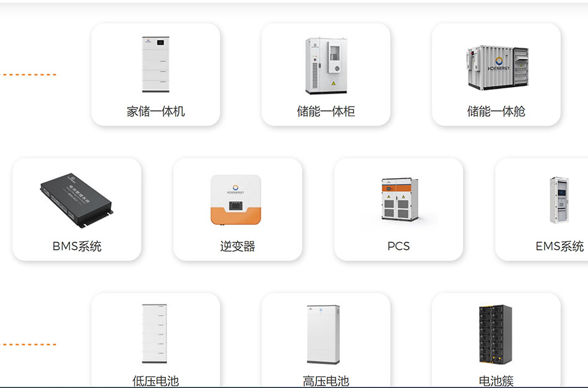Select the orange 逆变器 inverter image

(x=237, y=200)
